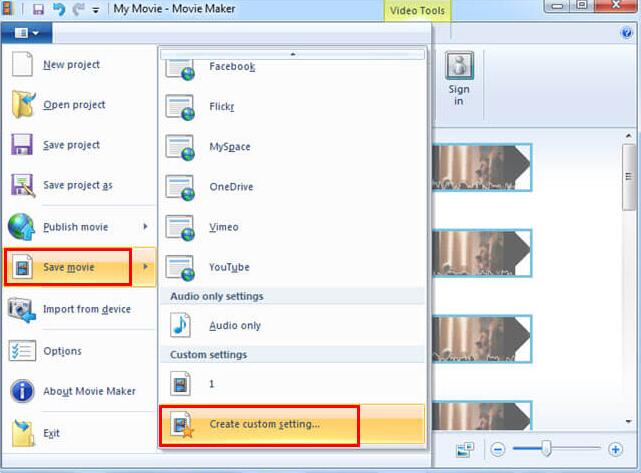Click zoom in plus button
Viewport: 641px width, 473px height.
(615, 449)
